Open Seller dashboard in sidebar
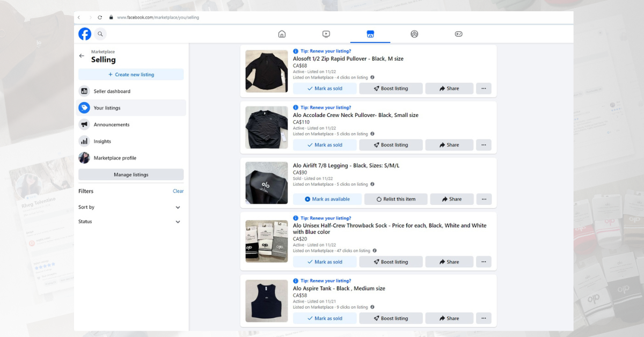 131,91
